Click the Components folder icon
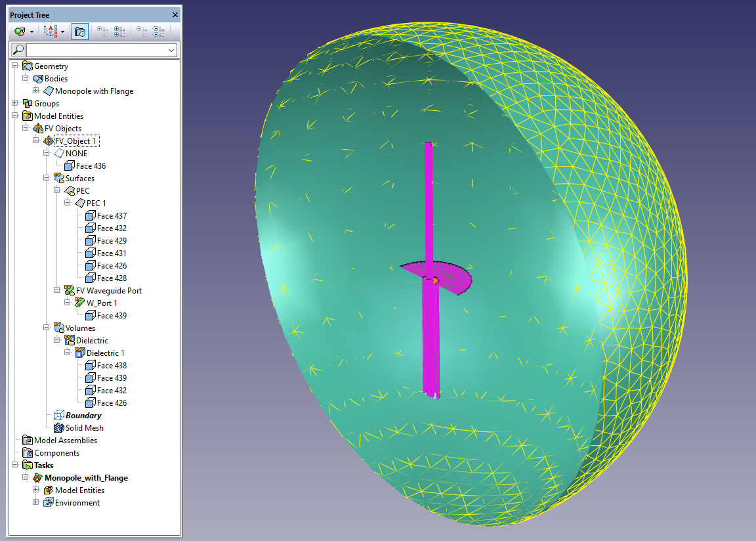Image resolution: width=756 pixels, height=541 pixels. 28,453
